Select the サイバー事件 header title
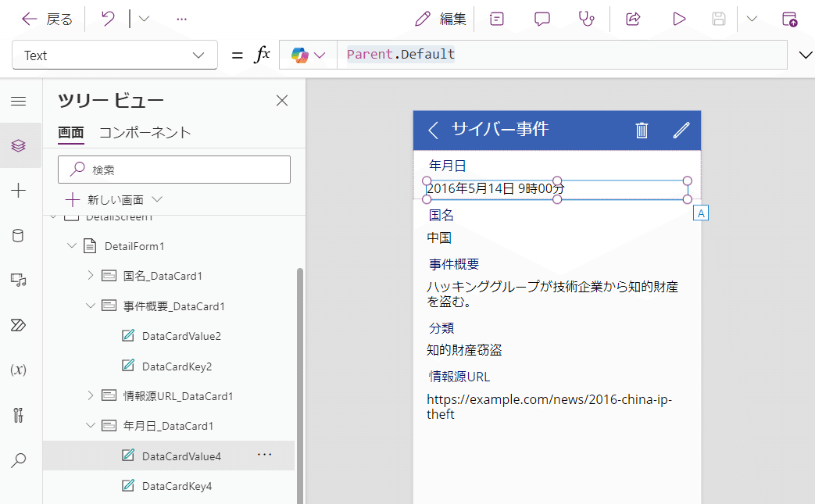The height and width of the screenshot is (504, 815). (x=500, y=128)
